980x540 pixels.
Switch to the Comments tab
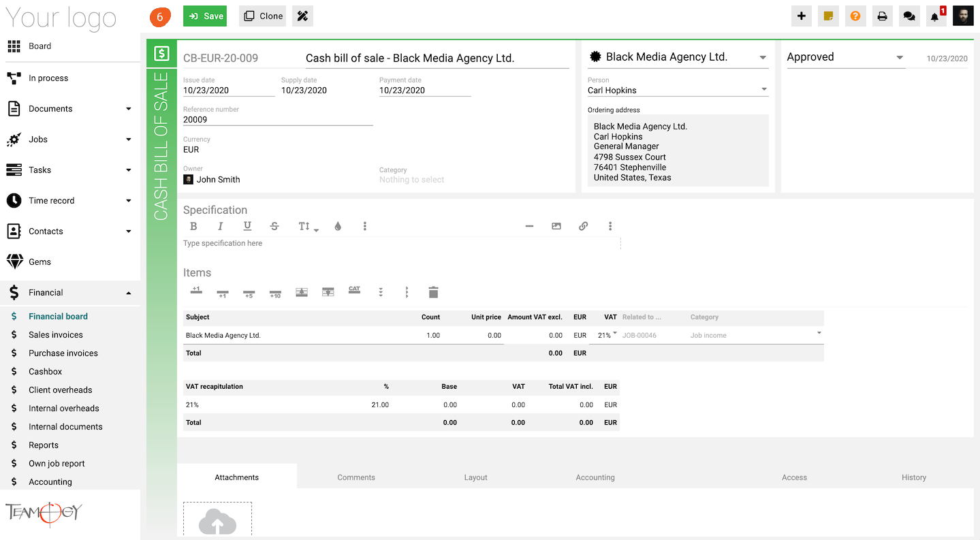point(356,477)
